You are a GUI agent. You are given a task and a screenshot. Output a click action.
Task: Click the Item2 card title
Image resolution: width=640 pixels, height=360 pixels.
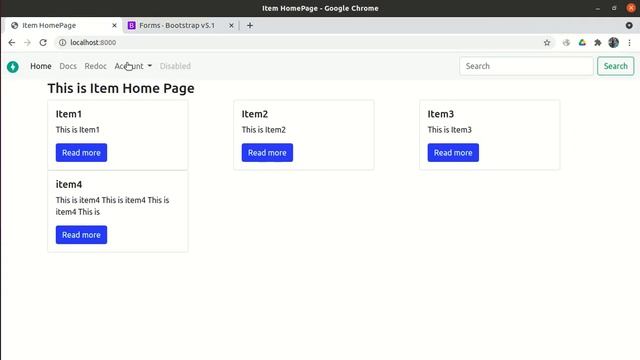coord(255,114)
